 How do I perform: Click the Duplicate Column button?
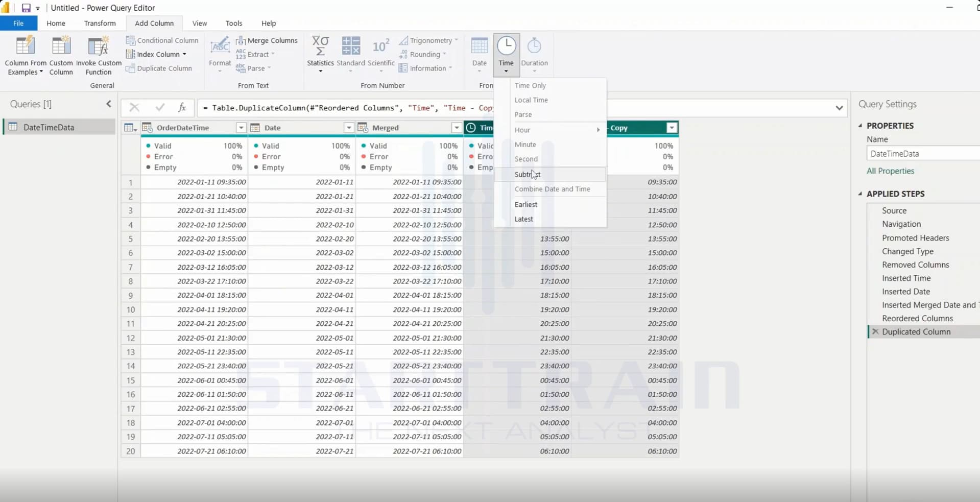[159, 68]
